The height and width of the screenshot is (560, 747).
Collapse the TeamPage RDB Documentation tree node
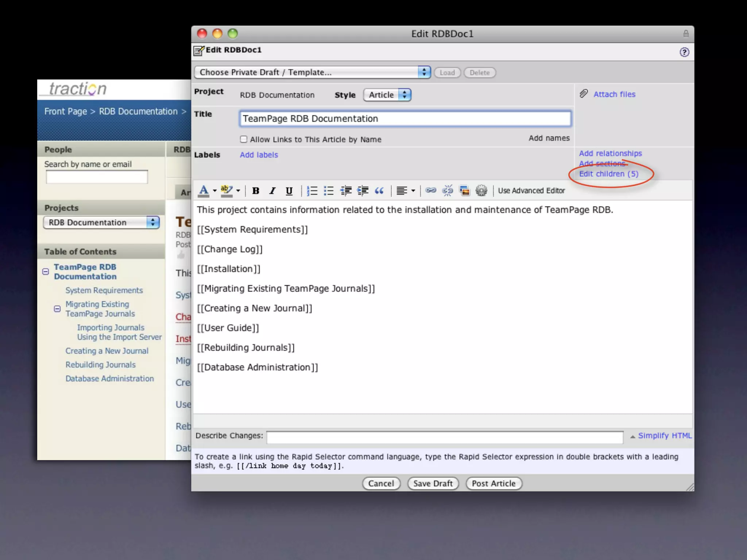tap(46, 272)
